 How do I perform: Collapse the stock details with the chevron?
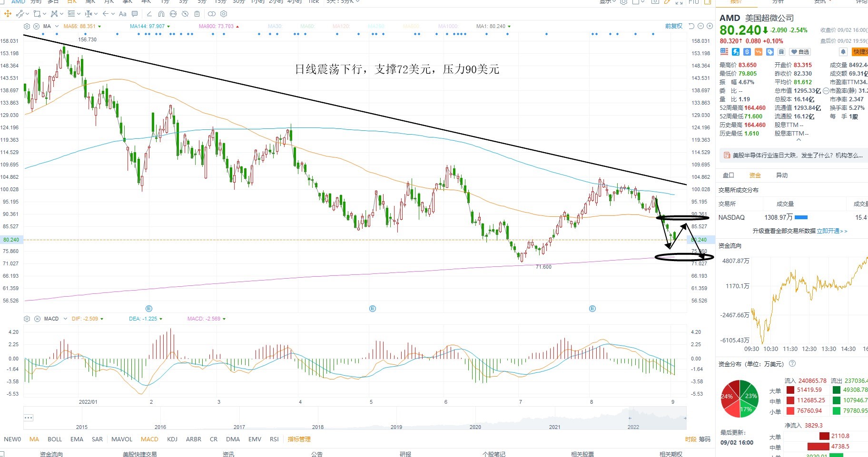point(799,140)
